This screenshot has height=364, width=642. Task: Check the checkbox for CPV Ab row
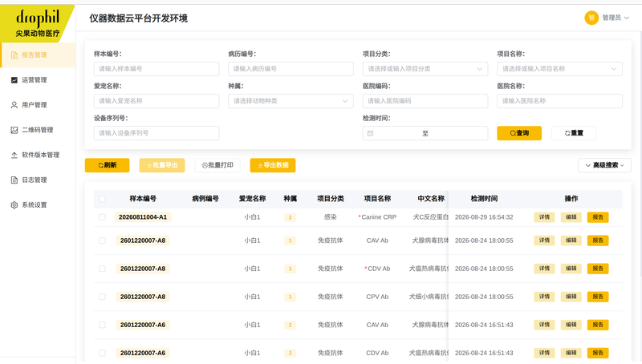(103, 297)
